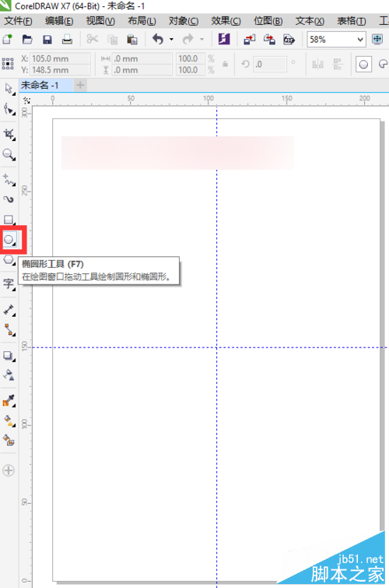
Task: Save the document
Action: coord(47,40)
